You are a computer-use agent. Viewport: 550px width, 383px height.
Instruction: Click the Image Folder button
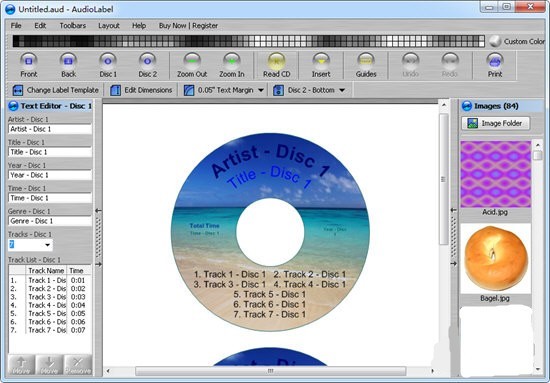point(495,123)
